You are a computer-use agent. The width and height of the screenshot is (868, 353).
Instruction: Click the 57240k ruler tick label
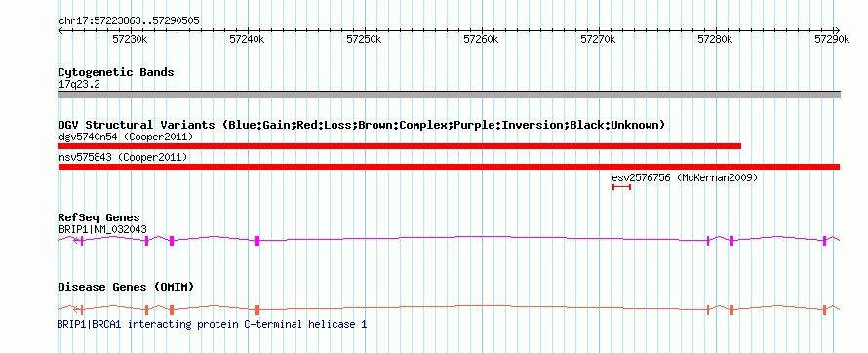247,39
